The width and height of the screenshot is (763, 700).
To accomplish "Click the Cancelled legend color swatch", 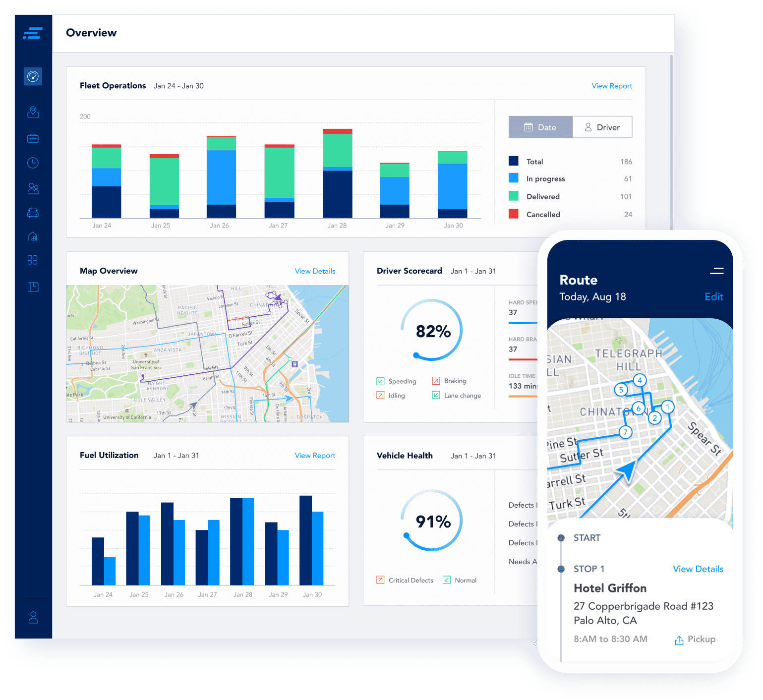I will pyautogui.click(x=514, y=214).
